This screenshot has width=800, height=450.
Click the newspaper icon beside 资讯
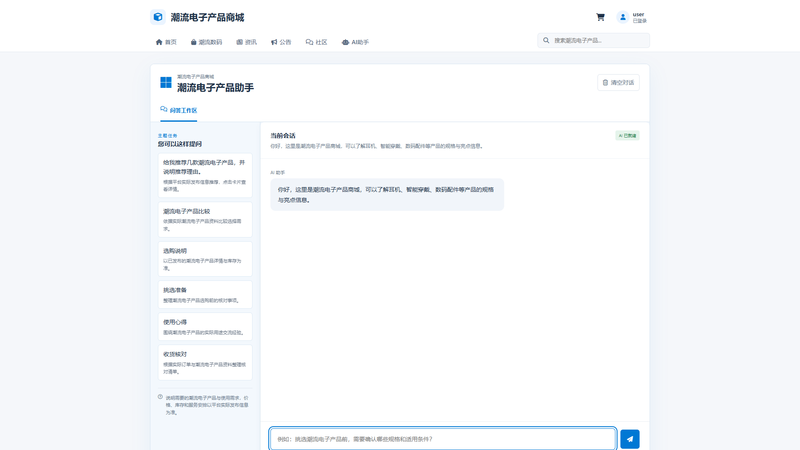(239, 42)
